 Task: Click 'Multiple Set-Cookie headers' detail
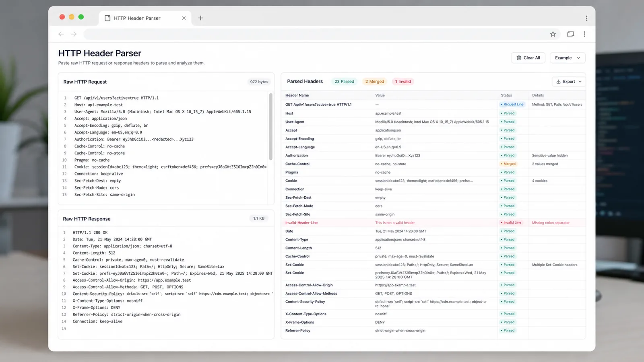tap(555, 265)
